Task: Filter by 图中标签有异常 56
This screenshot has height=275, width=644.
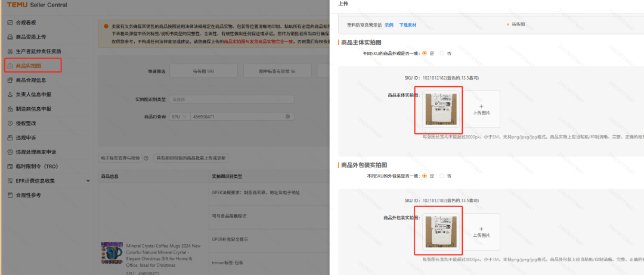Action: point(277,71)
